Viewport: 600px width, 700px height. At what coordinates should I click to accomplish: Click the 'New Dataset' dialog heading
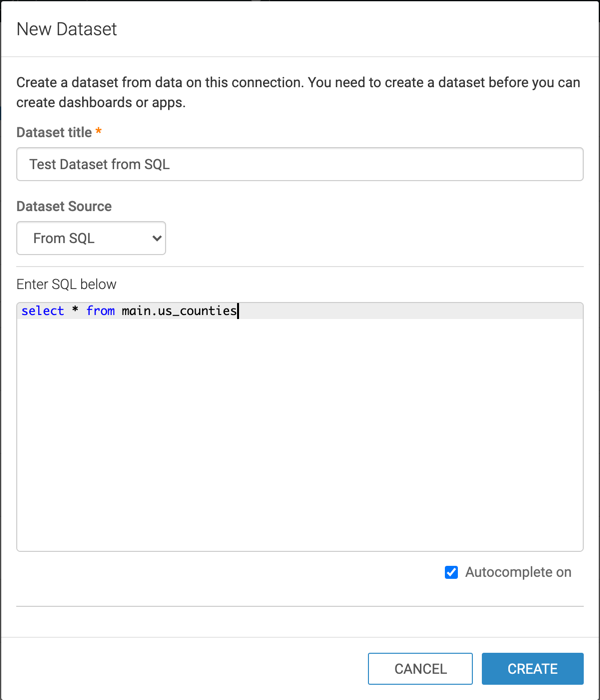(67, 29)
